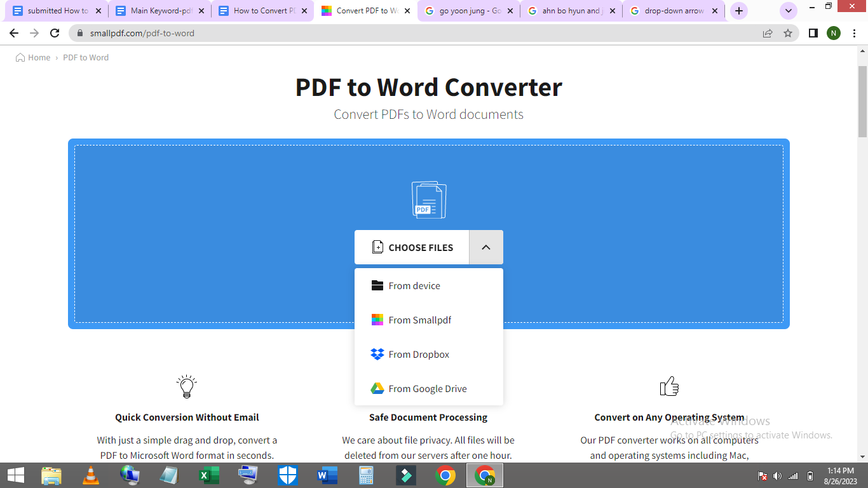The image size is (868, 488).
Task: Launch VLC media player from the taskbar
Action: click(90, 475)
